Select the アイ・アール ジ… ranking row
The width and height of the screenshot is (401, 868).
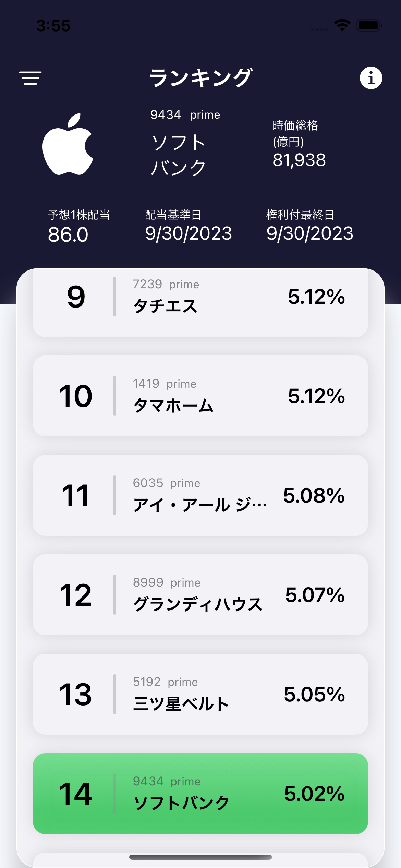200,495
